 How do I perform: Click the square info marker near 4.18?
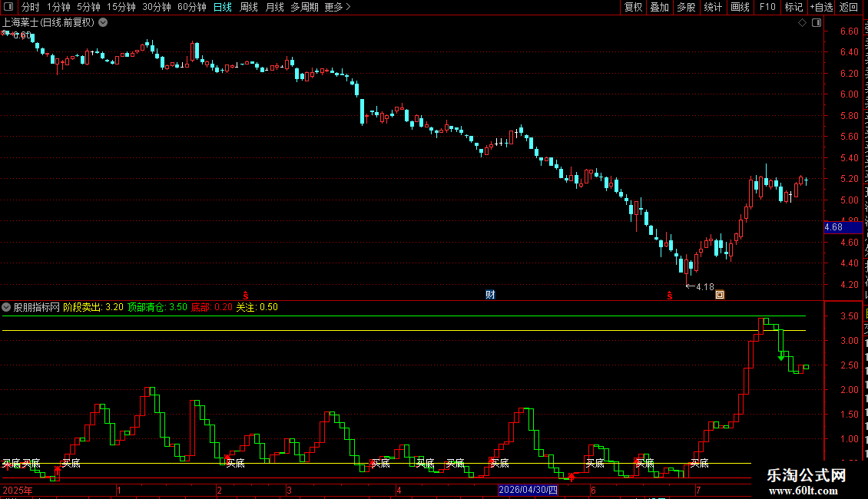click(720, 295)
